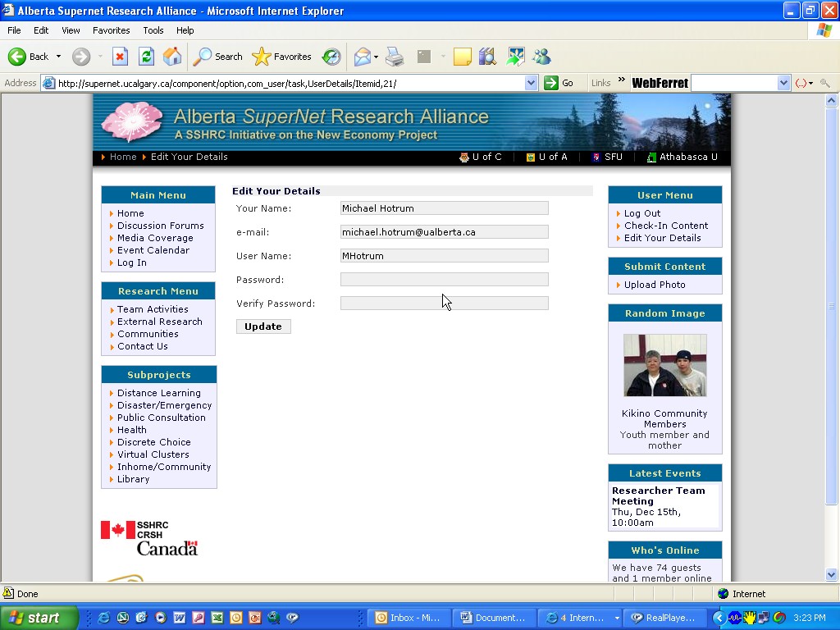This screenshot has height=630, width=840.
Task: Click the scroll down arrow of the page
Action: pyautogui.click(x=832, y=575)
